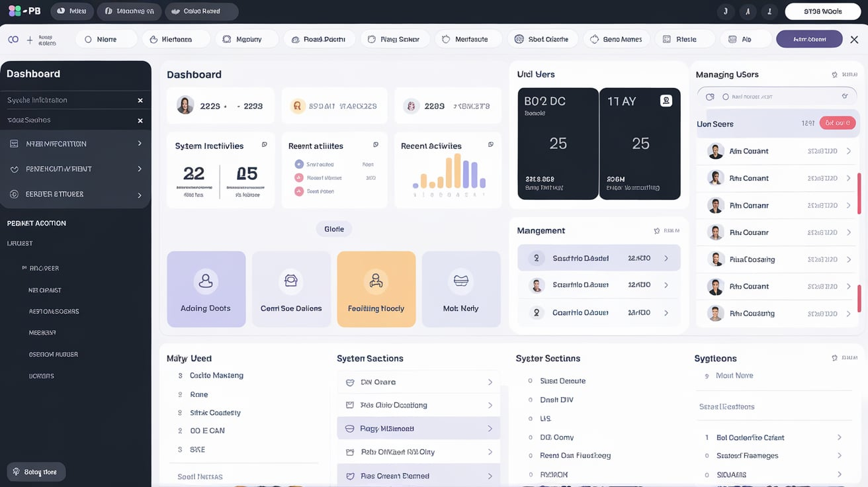The width and height of the screenshot is (868, 487).
Task: Click the purple button in tab bar
Action: click(x=809, y=39)
